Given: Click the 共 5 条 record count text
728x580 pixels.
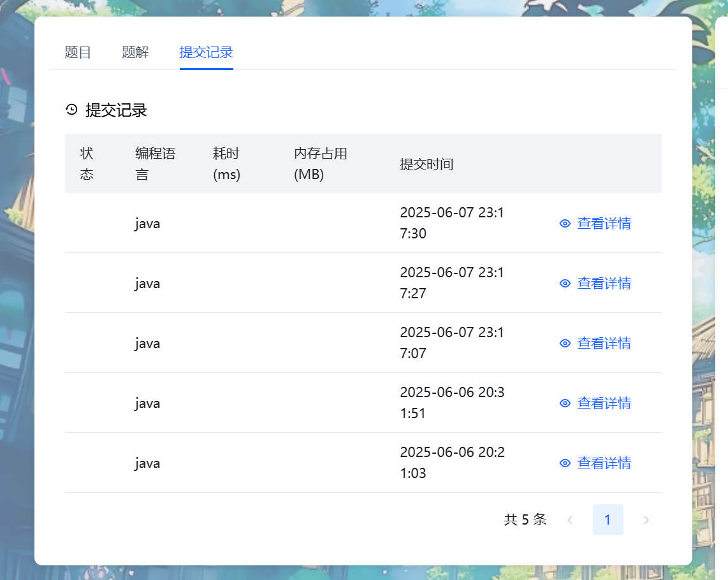Looking at the screenshot, I should [524, 519].
